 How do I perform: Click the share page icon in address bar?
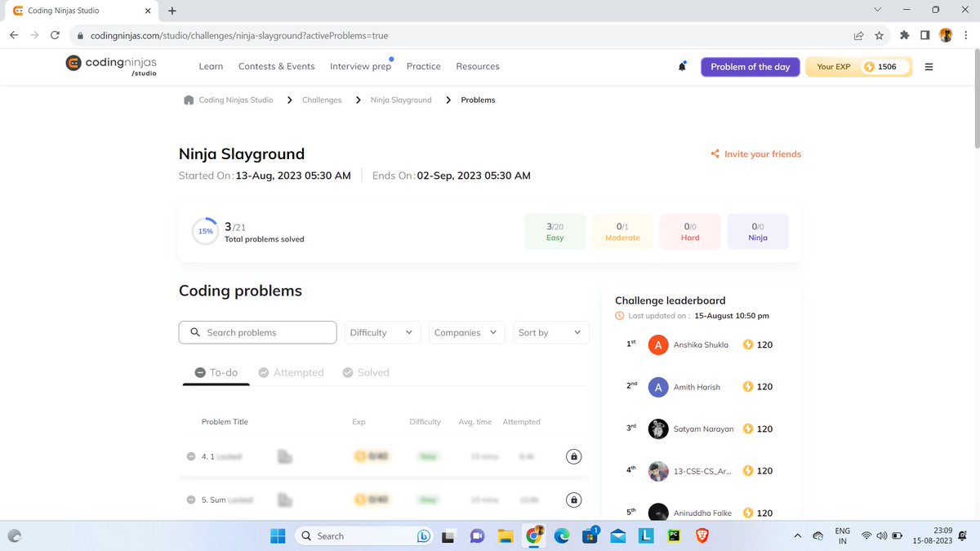coord(858,35)
